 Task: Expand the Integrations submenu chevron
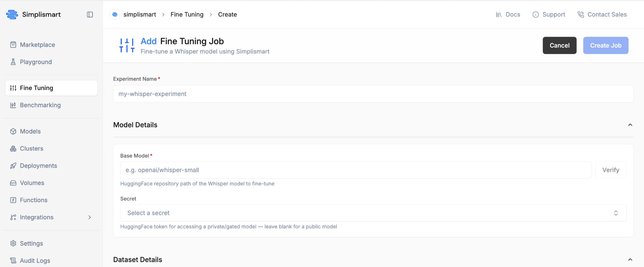(x=90, y=217)
